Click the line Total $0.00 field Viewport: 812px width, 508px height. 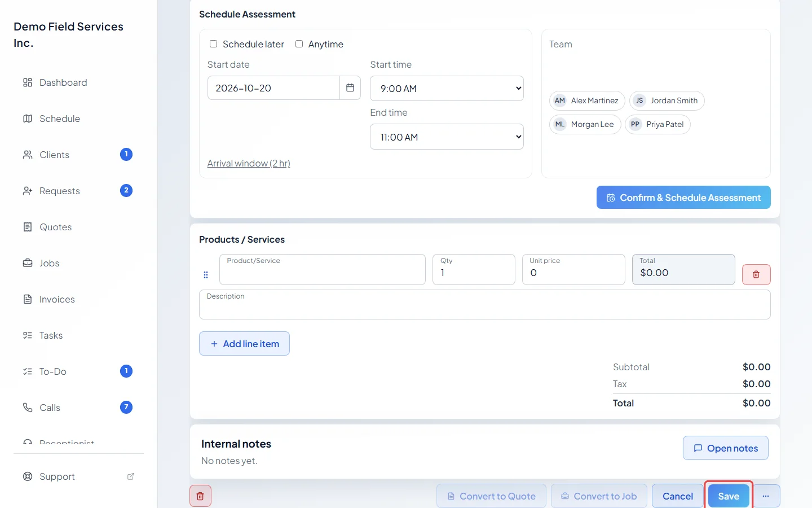(x=683, y=269)
